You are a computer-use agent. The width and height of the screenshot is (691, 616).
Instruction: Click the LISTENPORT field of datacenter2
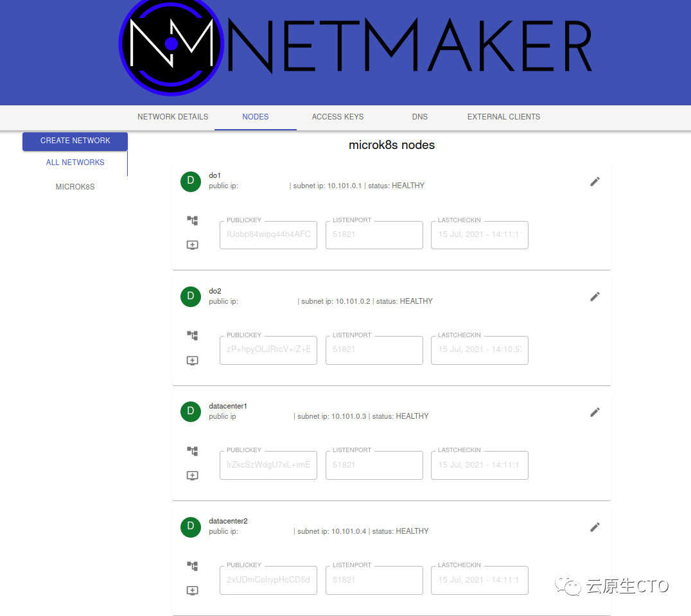(374, 580)
